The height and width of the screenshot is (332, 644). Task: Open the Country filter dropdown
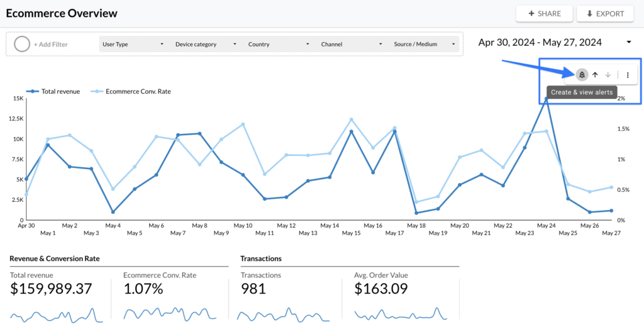(279, 45)
